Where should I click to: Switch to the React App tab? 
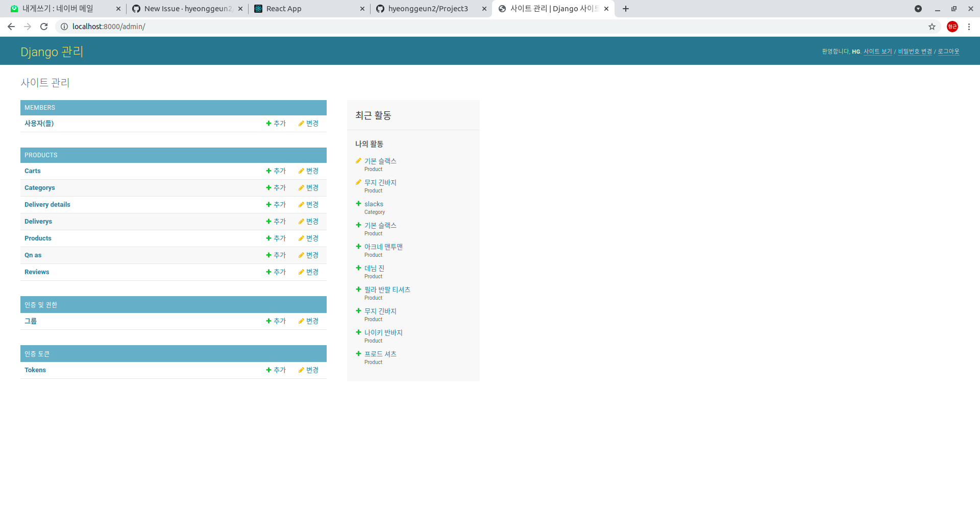[x=309, y=9]
